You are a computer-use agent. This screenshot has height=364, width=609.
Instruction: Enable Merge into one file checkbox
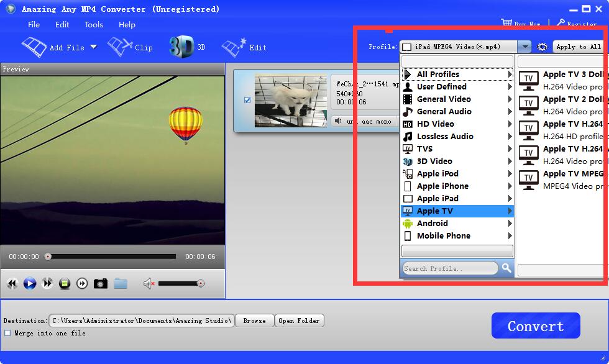(x=7, y=333)
